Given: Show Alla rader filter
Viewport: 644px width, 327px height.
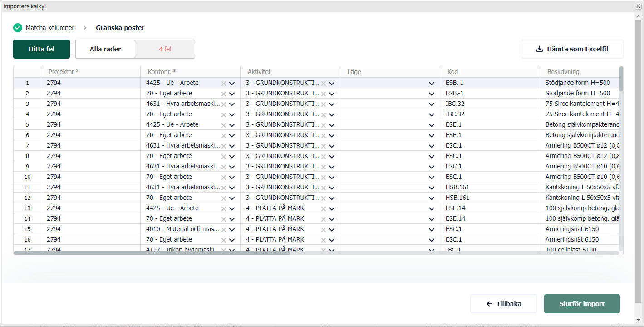Looking at the screenshot, I should [105, 49].
